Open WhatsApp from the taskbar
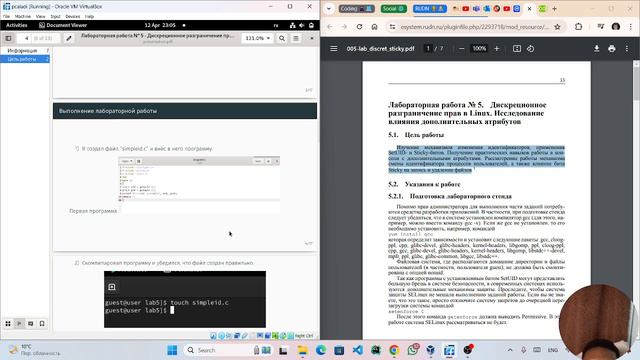 pos(413,350)
